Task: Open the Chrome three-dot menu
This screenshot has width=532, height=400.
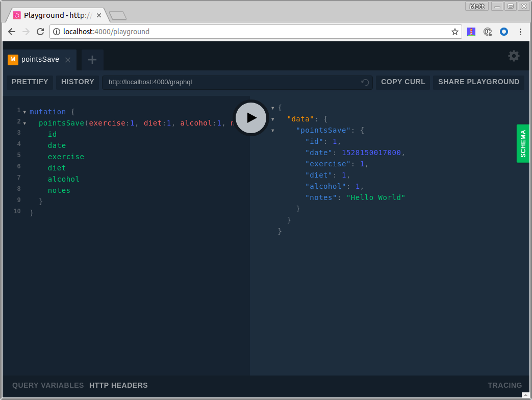Action: point(520,32)
